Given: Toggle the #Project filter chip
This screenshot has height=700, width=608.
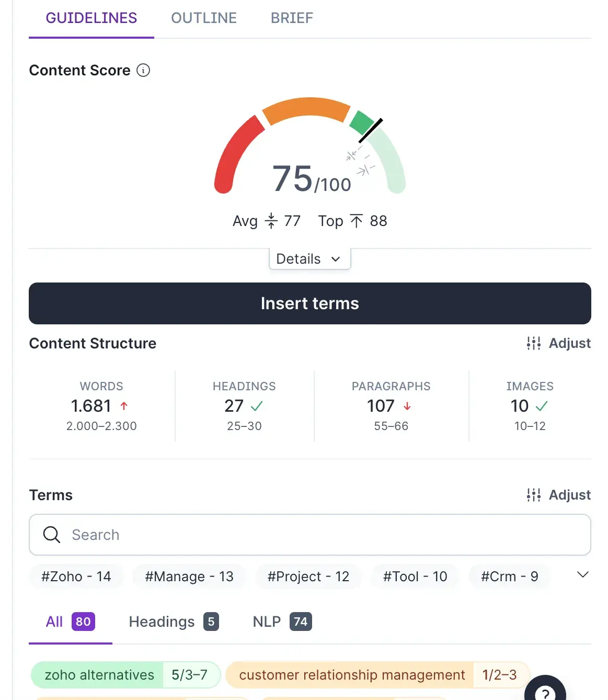Looking at the screenshot, I should point(308,577).
